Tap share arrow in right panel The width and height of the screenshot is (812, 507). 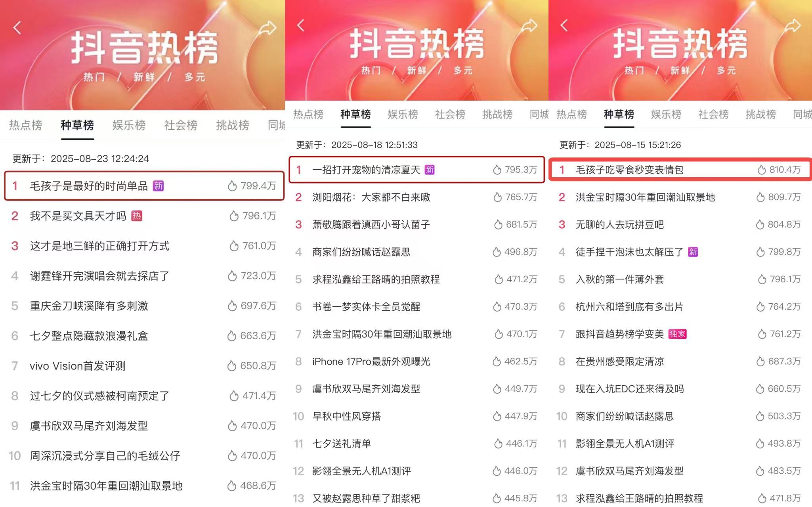(792, 25)
